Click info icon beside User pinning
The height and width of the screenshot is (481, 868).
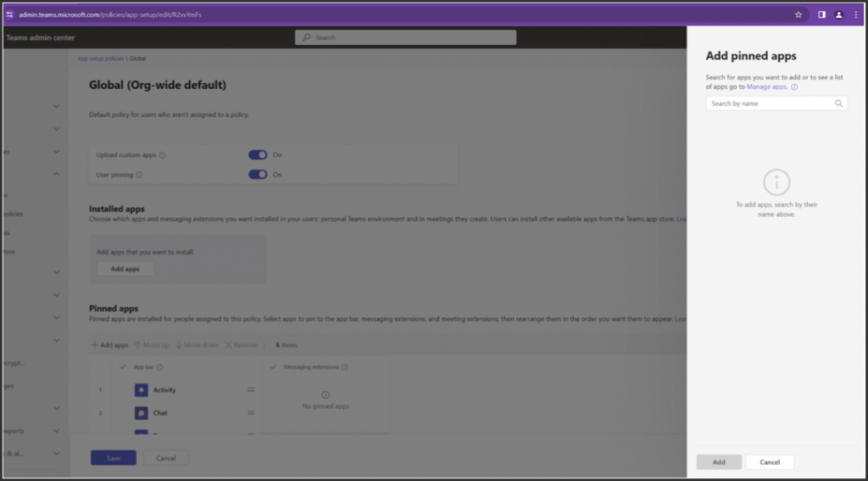coord(140,175)
